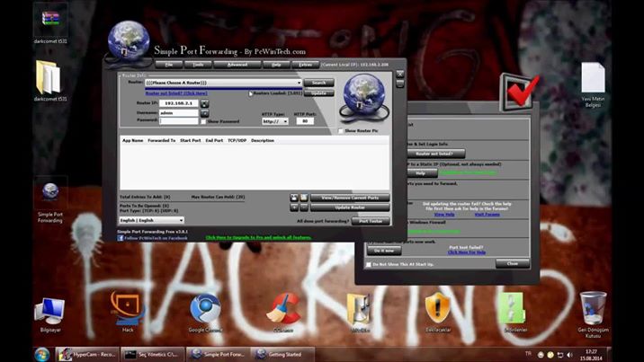Open the File menu
This screenshot has height=362, width=644.
[x=169, y=65]
